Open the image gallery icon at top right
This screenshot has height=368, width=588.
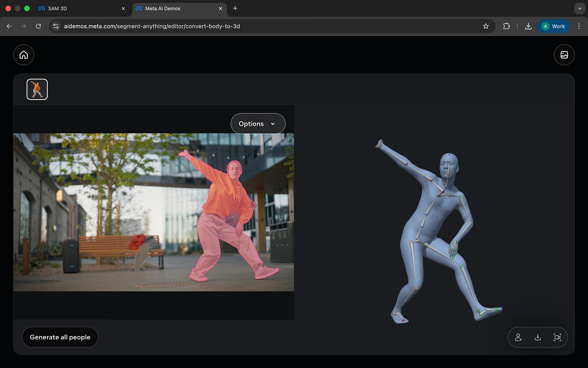[564, 55]
